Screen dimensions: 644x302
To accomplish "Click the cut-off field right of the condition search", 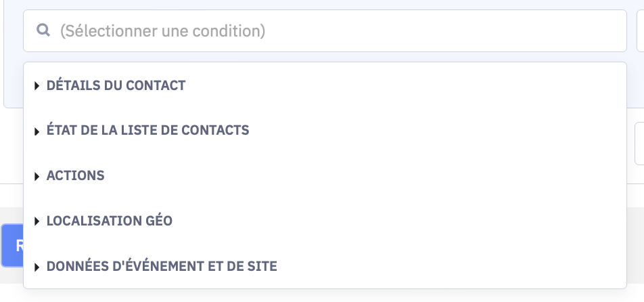I will (641, 31).
